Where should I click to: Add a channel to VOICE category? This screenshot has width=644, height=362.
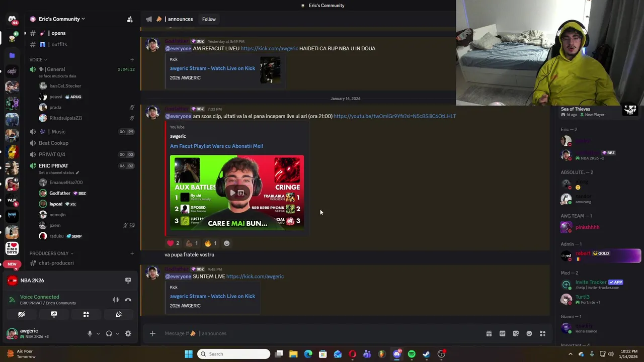tap(132, 60)
